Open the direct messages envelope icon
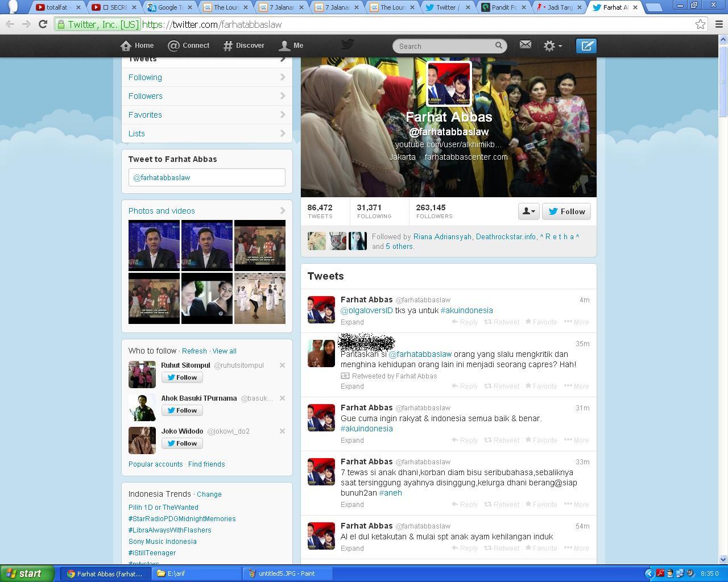Image resolution: width=728 pixels, height=582 pixels. pyautogui.click(x=525, y=45)
